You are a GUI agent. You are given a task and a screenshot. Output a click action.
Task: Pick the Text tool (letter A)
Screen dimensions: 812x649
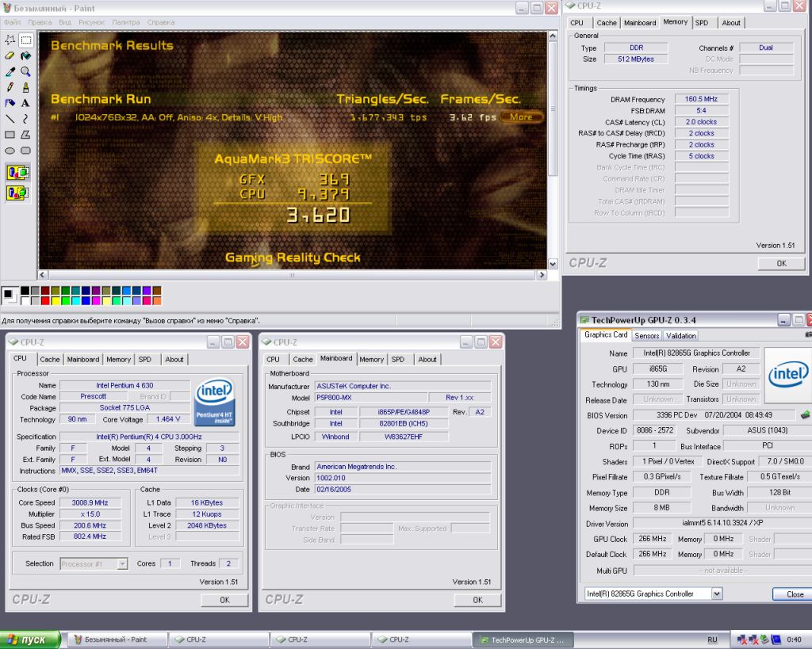point(26,103)
